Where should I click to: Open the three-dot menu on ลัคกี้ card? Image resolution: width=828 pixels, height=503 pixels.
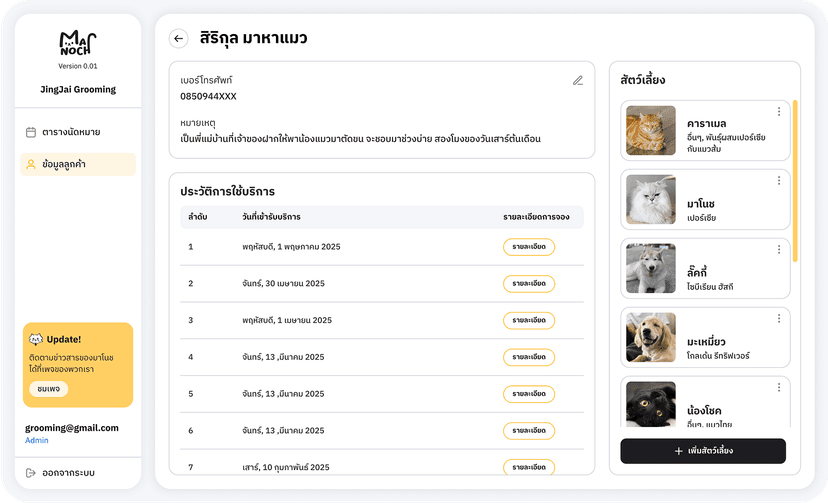click(x=779, y=250)
